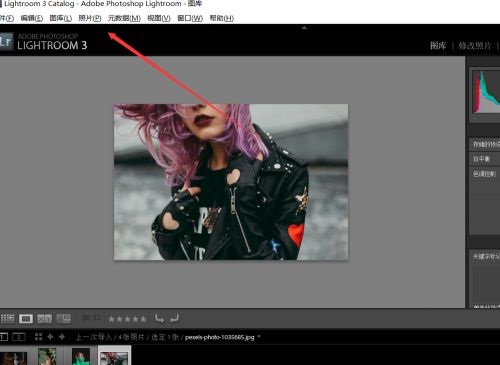Select second window display button 2
The height and width of the screenshot is (365, 500).
click(19, 337)
